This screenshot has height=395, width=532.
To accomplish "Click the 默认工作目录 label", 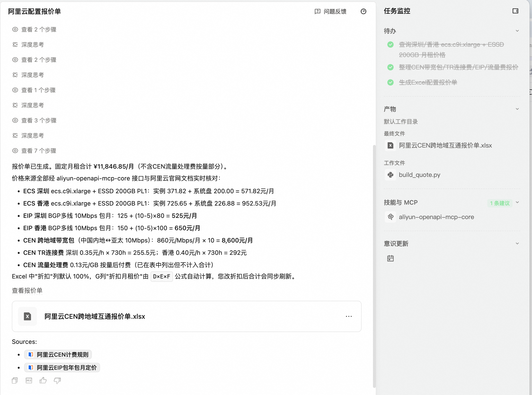I will [401, 122].
